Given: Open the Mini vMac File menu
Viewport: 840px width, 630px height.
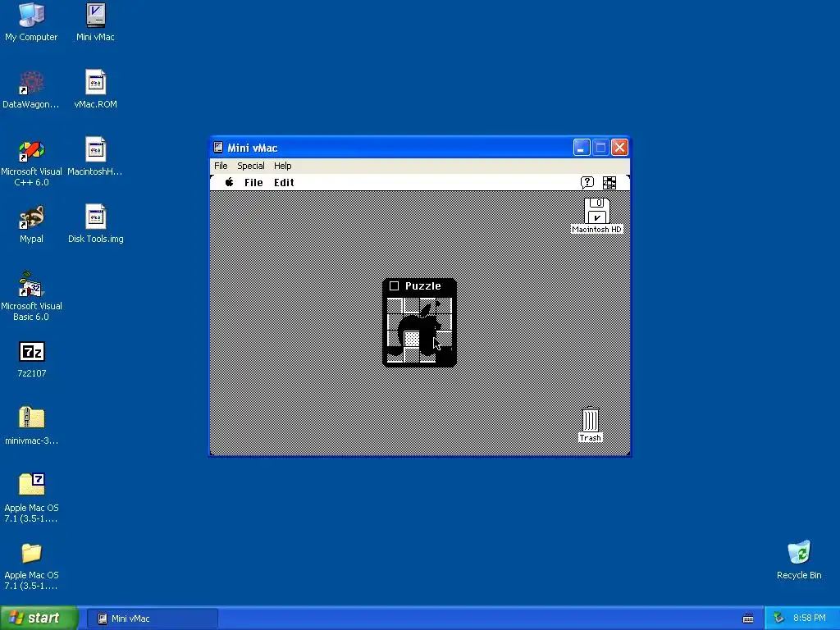Looking at the screenshot, I should click(x=221, y=166).
